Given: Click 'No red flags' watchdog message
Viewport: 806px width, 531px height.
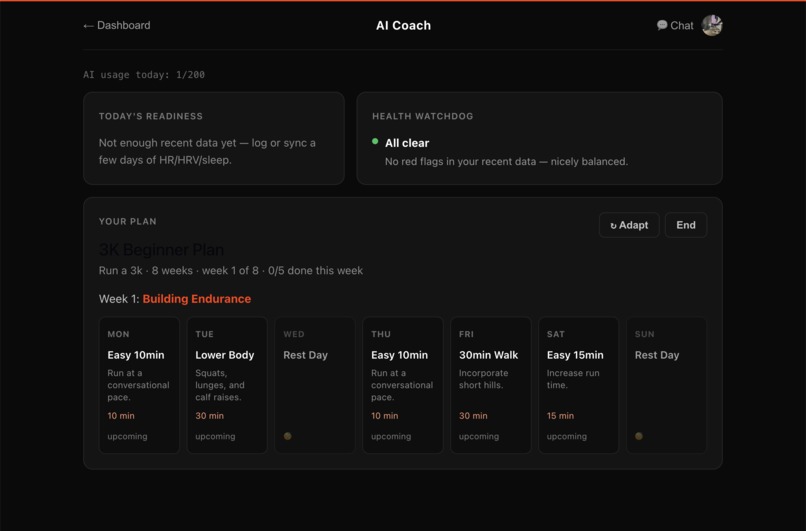Looking at the screenshot, I should coord(506,161).
